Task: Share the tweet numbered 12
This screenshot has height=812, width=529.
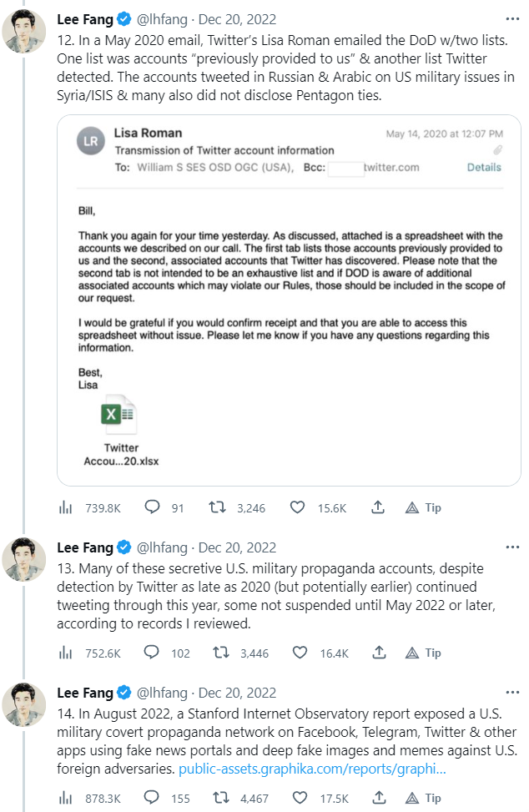Action: 377,507
